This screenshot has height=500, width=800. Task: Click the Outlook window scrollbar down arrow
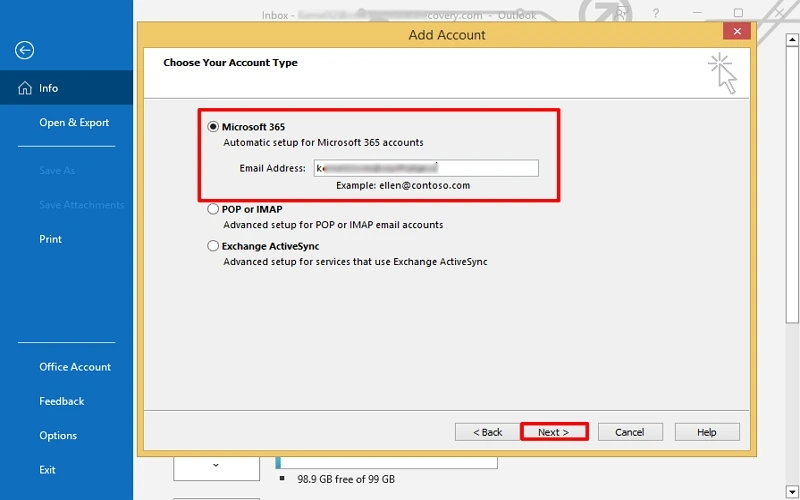click(792, 493)
